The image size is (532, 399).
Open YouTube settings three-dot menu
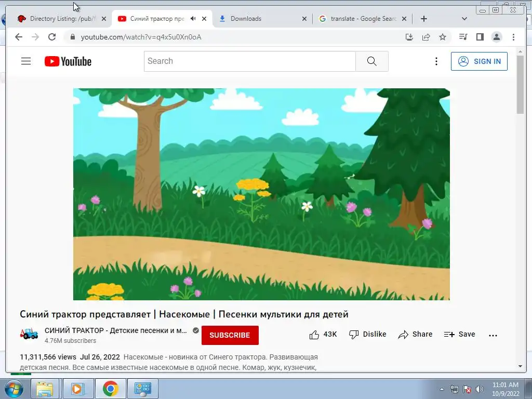[x=436, y=61]
